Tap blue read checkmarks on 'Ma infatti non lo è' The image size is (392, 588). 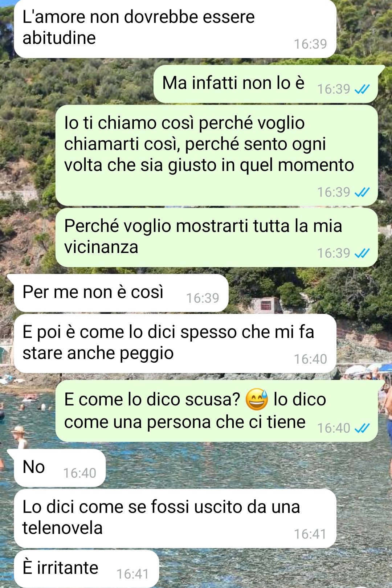pyautogui.click(x=362, y=89)
